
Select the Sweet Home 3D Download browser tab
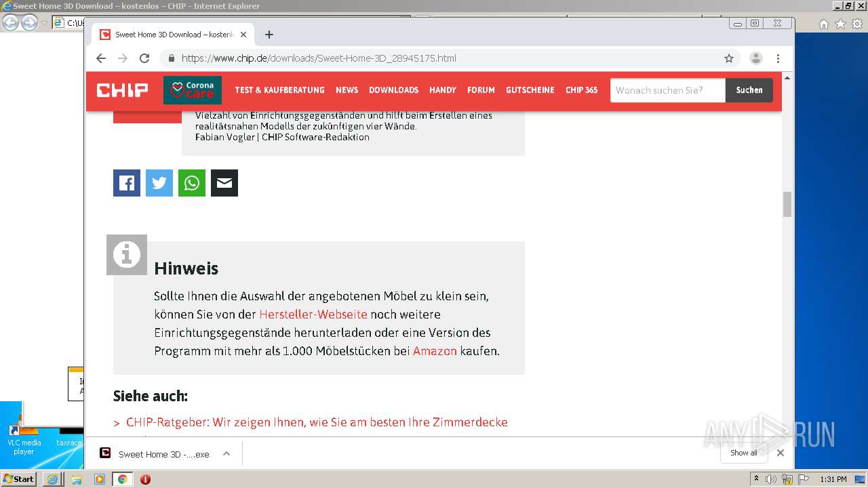point(174,35)
